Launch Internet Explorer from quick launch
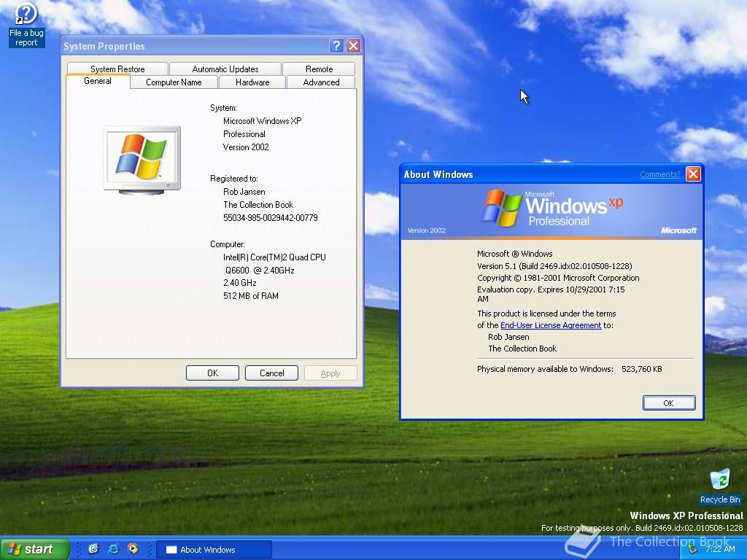Viewport: 747px width, 560px height. pos(113,549)
